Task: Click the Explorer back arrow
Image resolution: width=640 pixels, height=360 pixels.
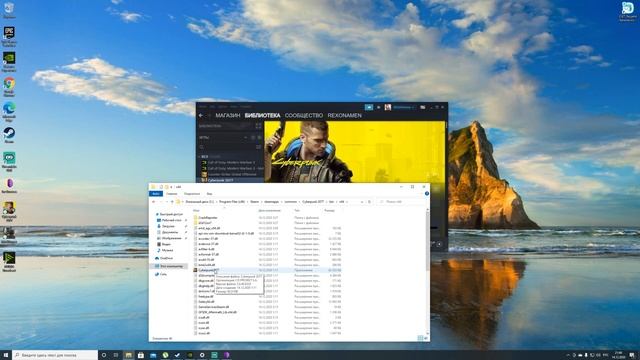Action: click(153, 202)
